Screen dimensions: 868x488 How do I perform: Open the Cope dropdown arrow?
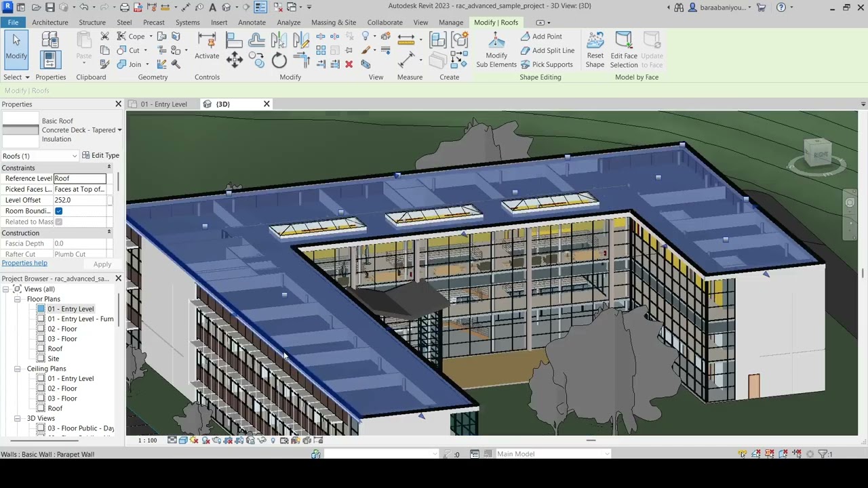151,37
